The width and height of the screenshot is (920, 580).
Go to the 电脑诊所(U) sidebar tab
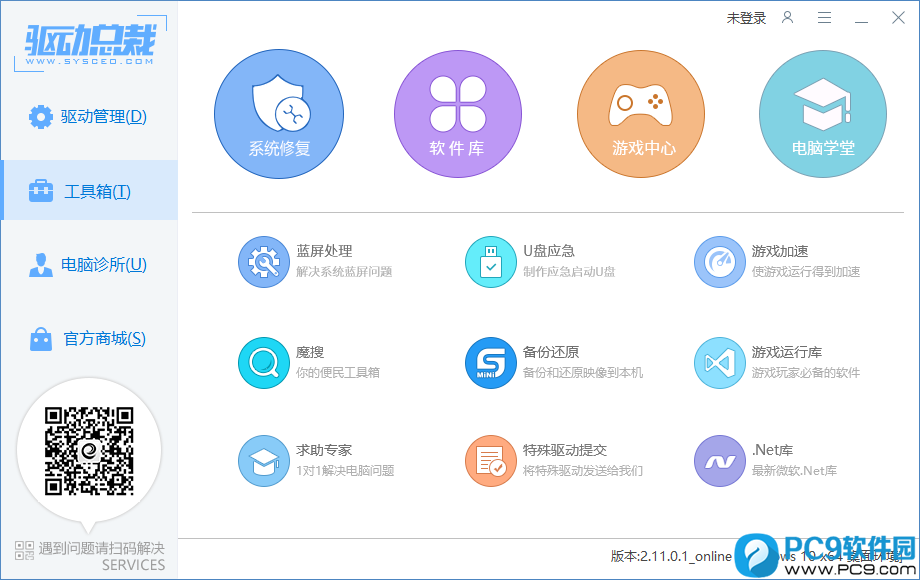(89, 265)
